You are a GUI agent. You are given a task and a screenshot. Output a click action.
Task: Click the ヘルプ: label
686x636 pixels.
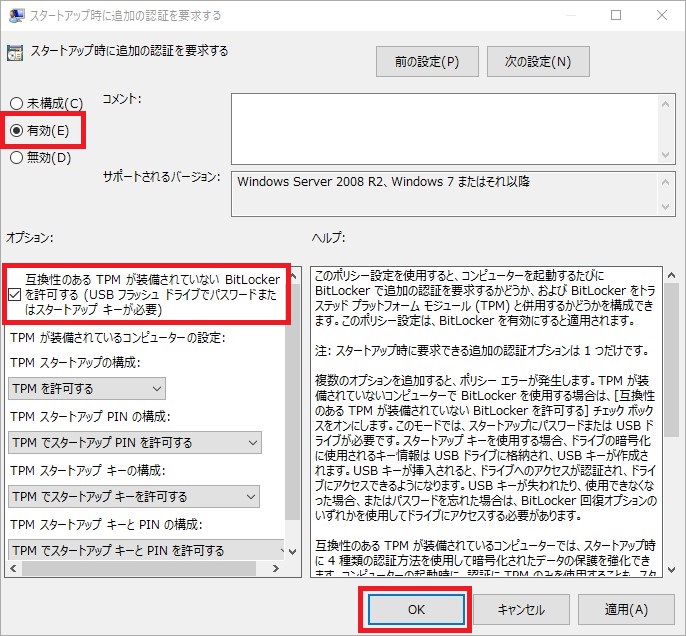click(329, 238)
